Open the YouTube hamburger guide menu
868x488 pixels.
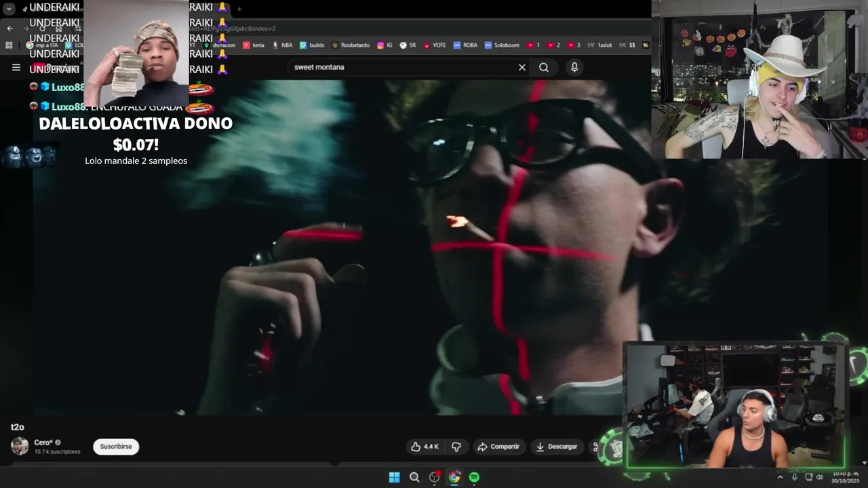click(16, 67)
